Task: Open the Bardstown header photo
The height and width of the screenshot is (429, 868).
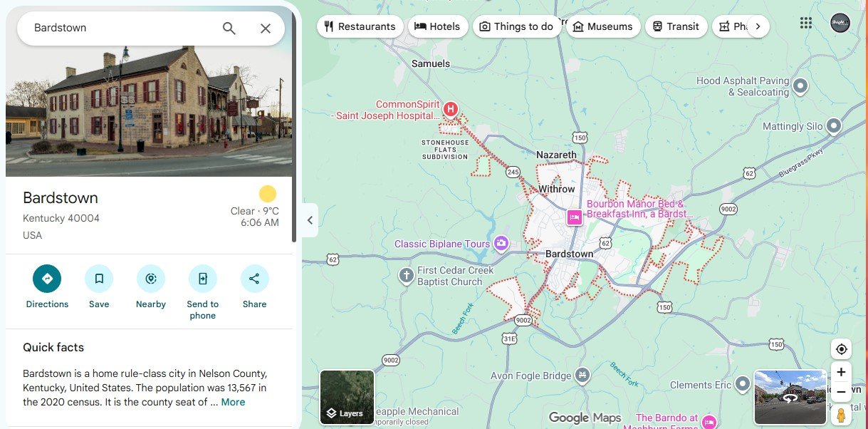Action: 149,110
